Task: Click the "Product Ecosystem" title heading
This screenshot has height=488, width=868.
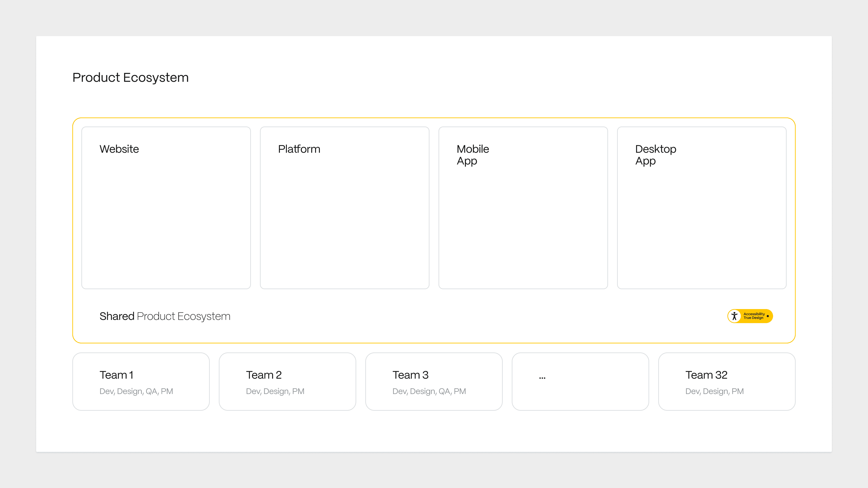Action: click(x=130, y=77)
